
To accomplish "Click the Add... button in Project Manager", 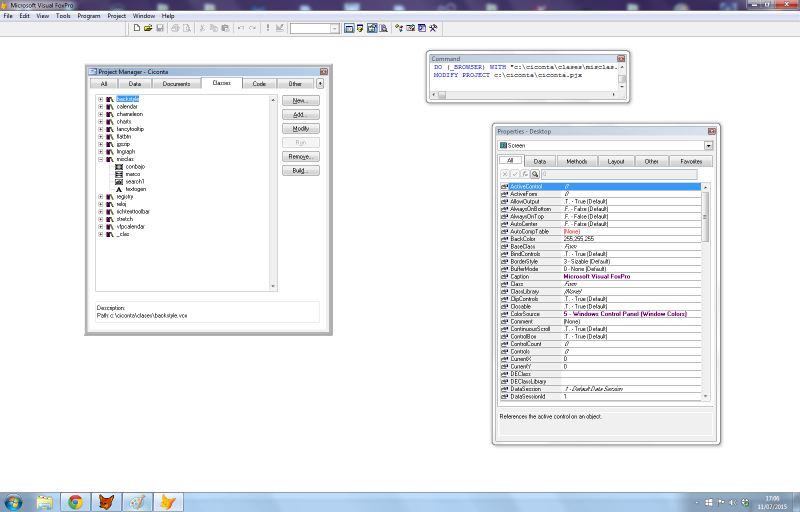I will click(x=301, y=115).
